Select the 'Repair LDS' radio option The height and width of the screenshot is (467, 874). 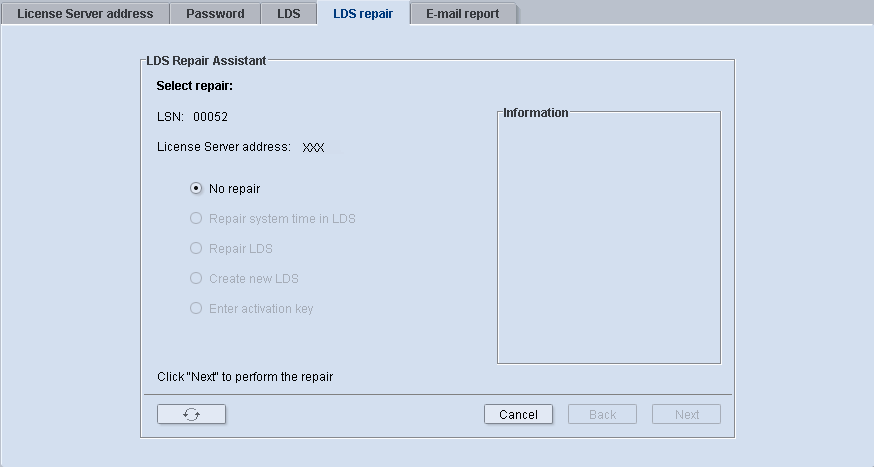[196, 248]
